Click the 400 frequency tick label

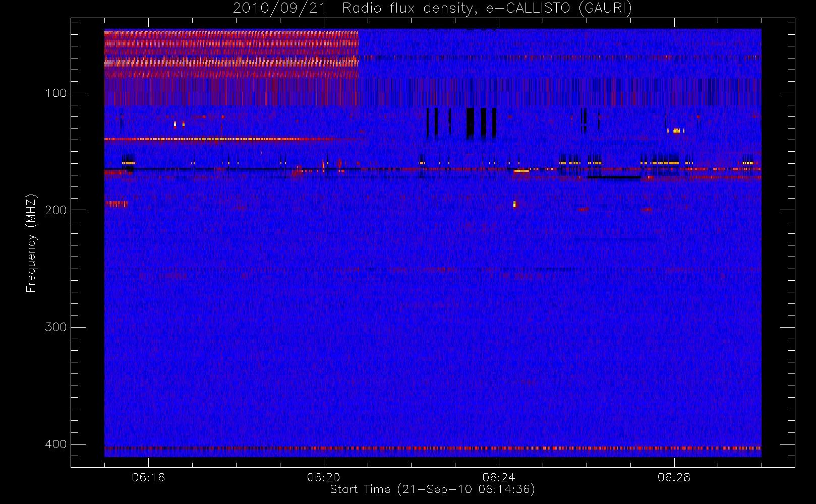click(55, 444)
